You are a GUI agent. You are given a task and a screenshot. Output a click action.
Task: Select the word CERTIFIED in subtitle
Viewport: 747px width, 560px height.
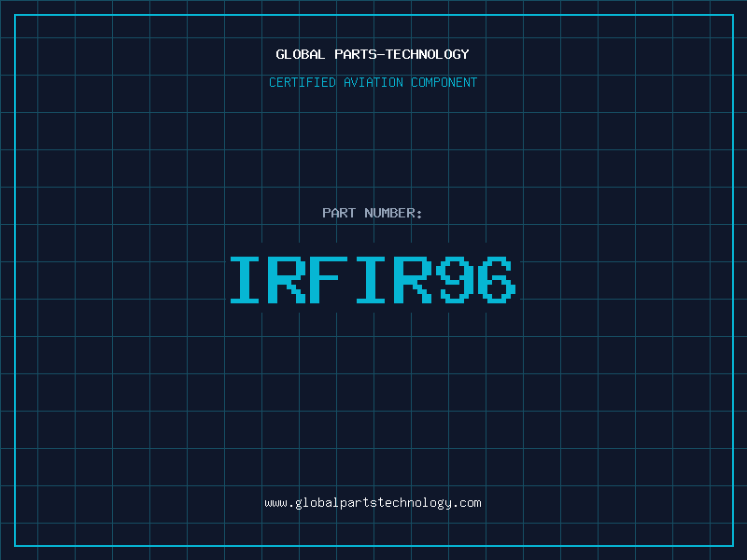tap(303, 82)
